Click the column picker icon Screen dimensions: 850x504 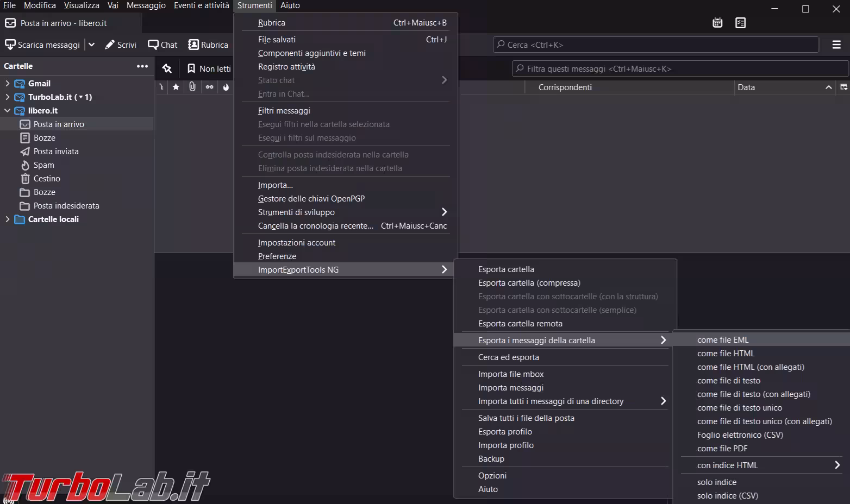pyautogui.click(x=843, y=87)
